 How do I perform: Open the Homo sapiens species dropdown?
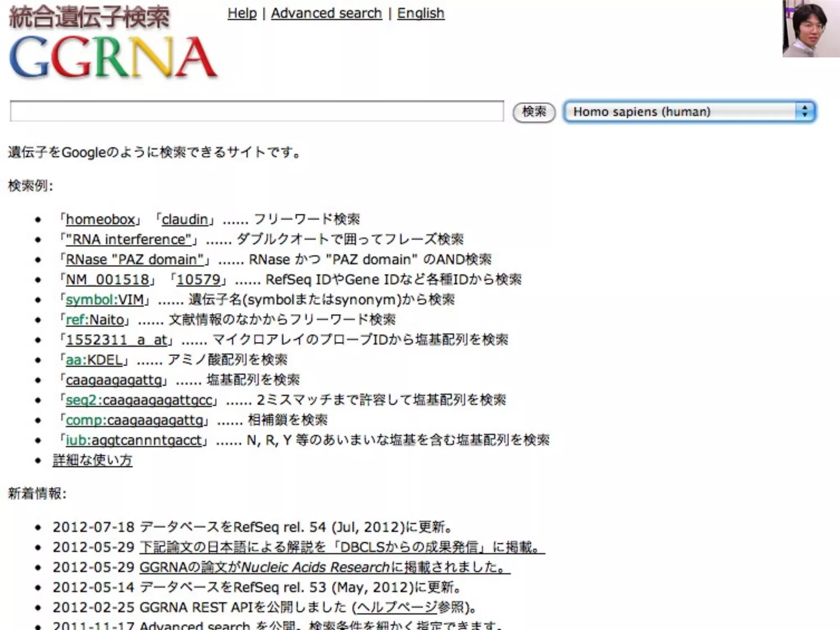click(x=681, y=112)
